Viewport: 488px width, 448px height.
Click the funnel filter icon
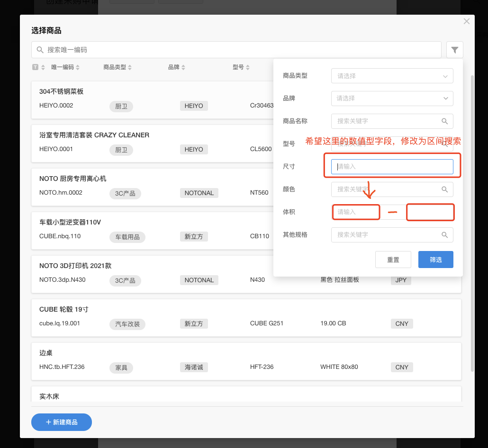tap(455, 50)
